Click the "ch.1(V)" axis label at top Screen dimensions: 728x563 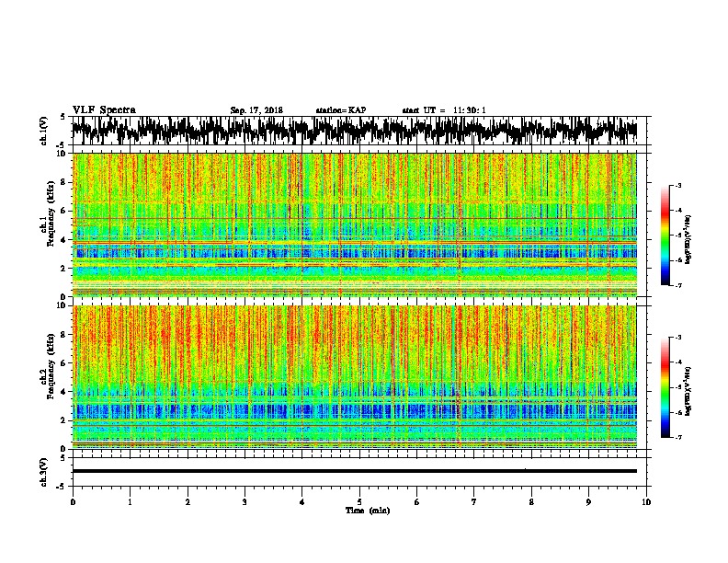click(43, 131)
